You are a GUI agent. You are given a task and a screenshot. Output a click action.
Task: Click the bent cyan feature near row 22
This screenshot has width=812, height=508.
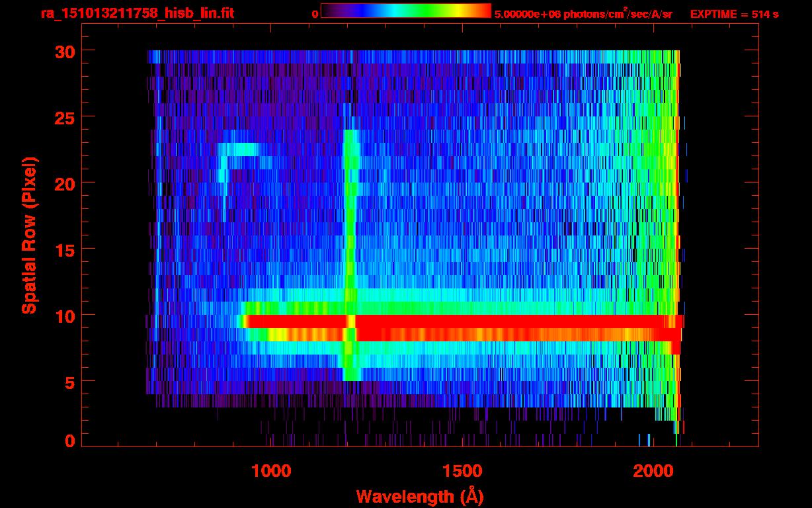238,162
